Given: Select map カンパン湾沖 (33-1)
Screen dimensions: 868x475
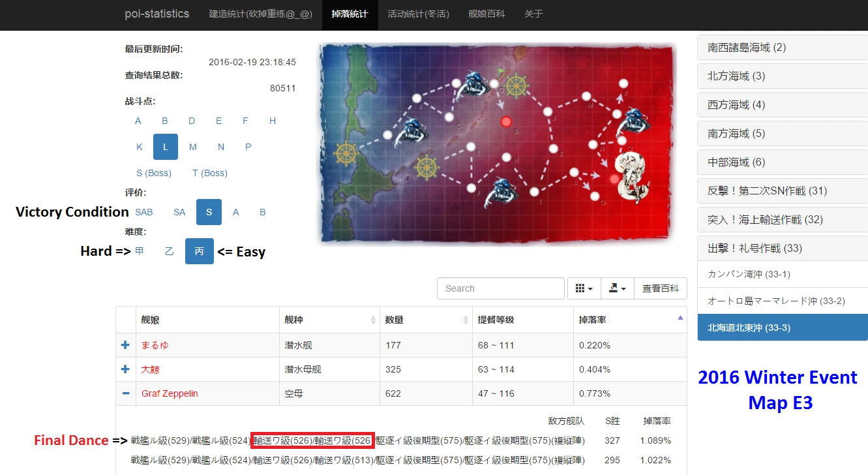Looking at the screenshot, I should coord(783,274).
